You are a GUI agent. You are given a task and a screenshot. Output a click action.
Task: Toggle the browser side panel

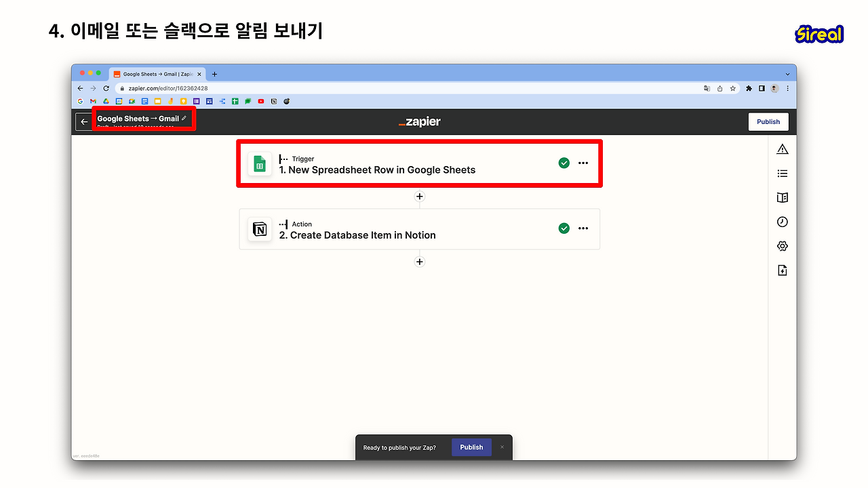762,88
